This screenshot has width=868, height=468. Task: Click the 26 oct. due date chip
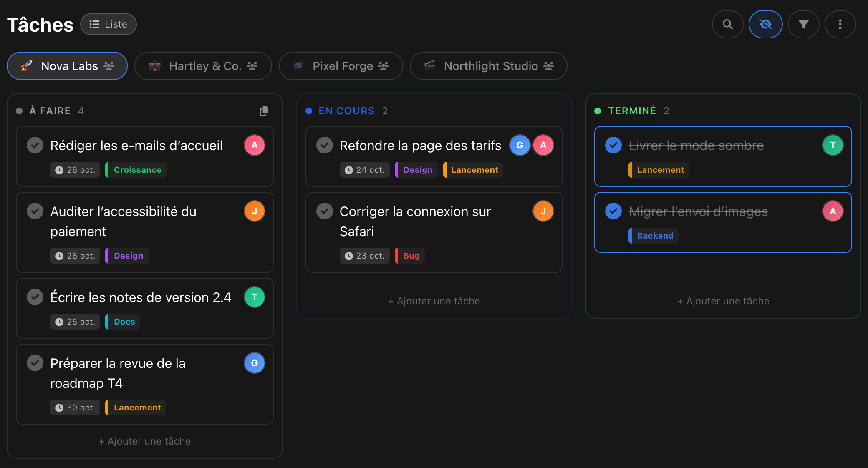pos(75,170)
